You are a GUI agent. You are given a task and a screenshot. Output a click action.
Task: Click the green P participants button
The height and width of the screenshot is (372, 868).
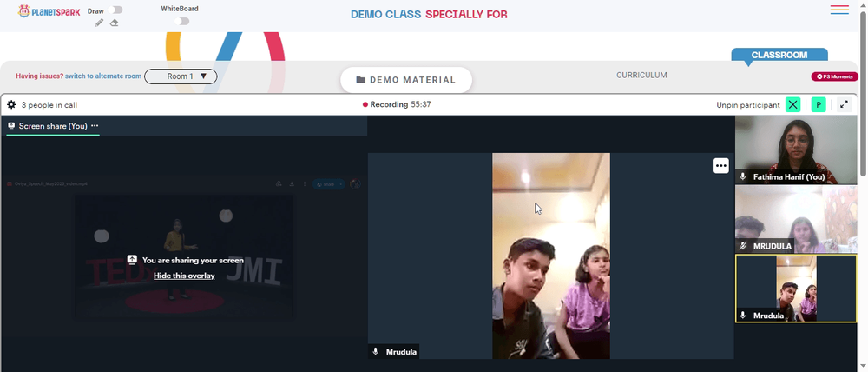pos(819,105)
